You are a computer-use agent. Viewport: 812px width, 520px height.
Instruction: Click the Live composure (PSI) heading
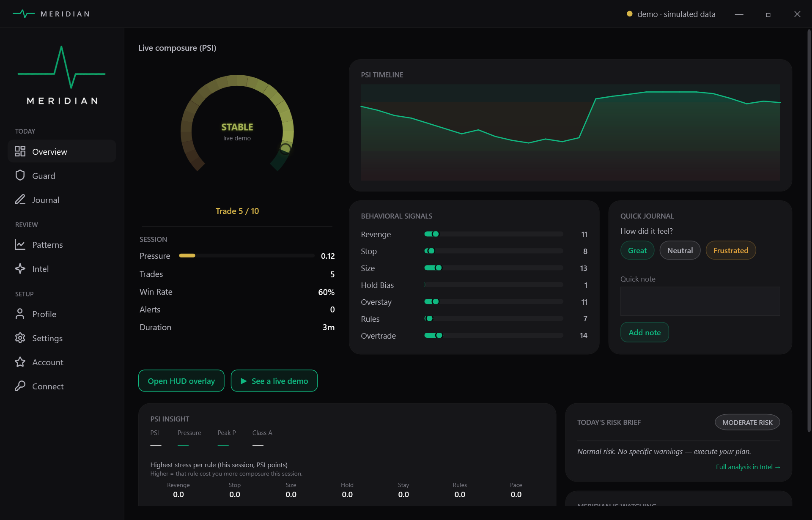click(177, 48)
